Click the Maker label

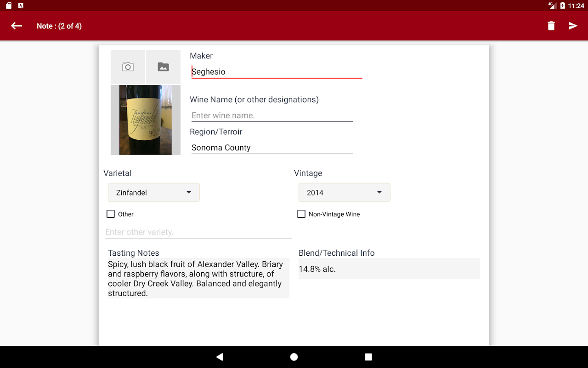point(201,56)
